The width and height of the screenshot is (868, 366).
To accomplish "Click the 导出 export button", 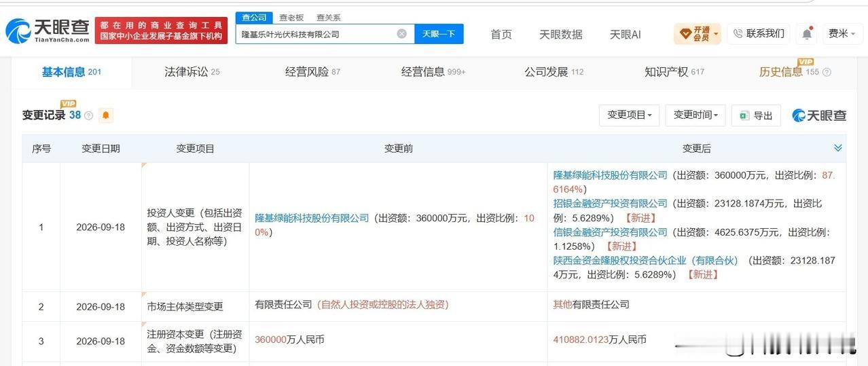I will [x=756, y=115].
